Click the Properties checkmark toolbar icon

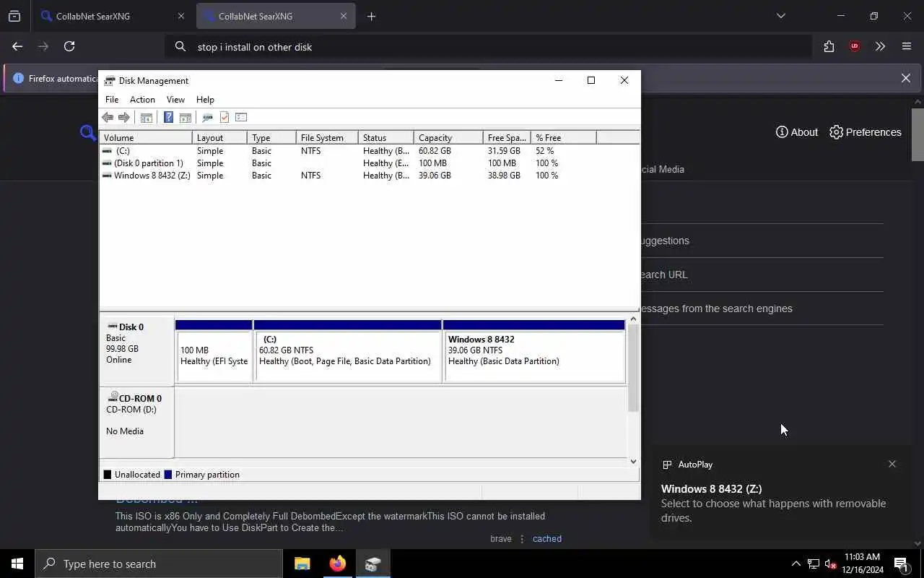coord(225,117)
